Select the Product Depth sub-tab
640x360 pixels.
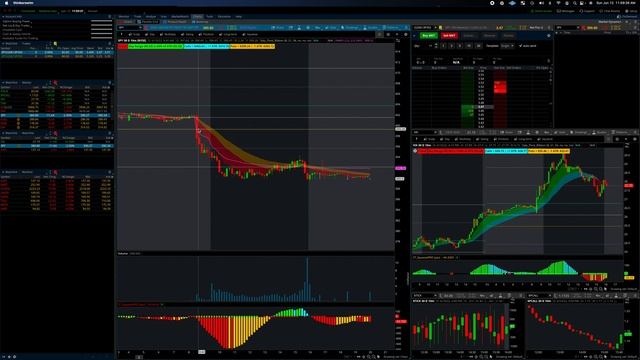tap(176, 22)
